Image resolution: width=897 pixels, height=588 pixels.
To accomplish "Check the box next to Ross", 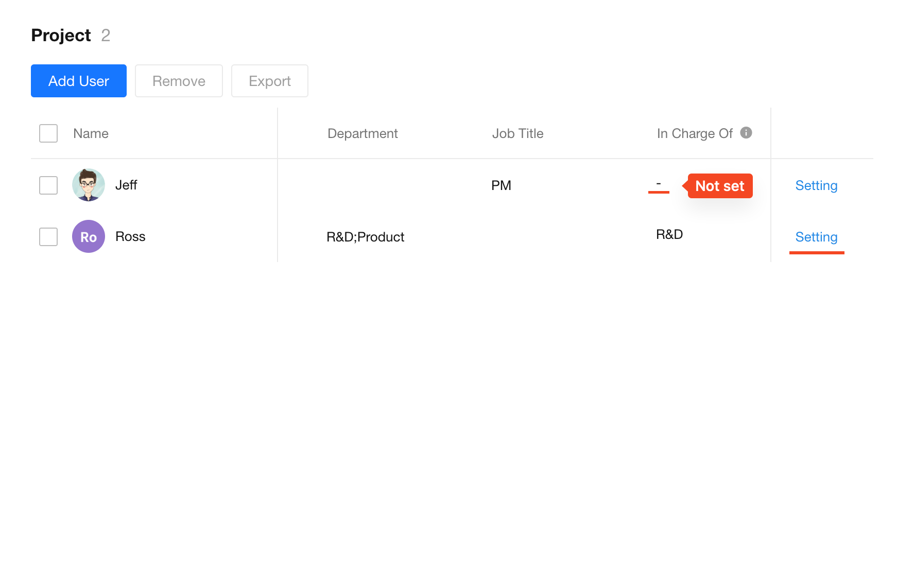I will point(48,237).
